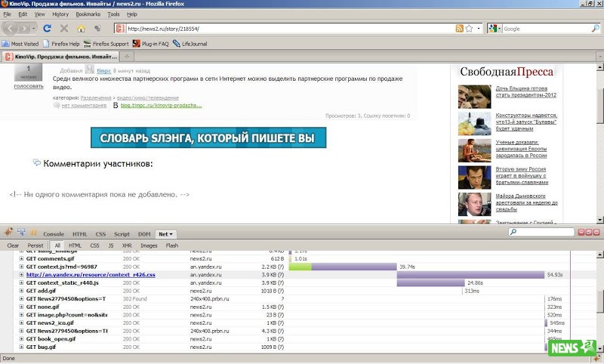Open Firefox Support bookmark
The width and height of the screenshot is (604, 364).
(x=106, y=44)
